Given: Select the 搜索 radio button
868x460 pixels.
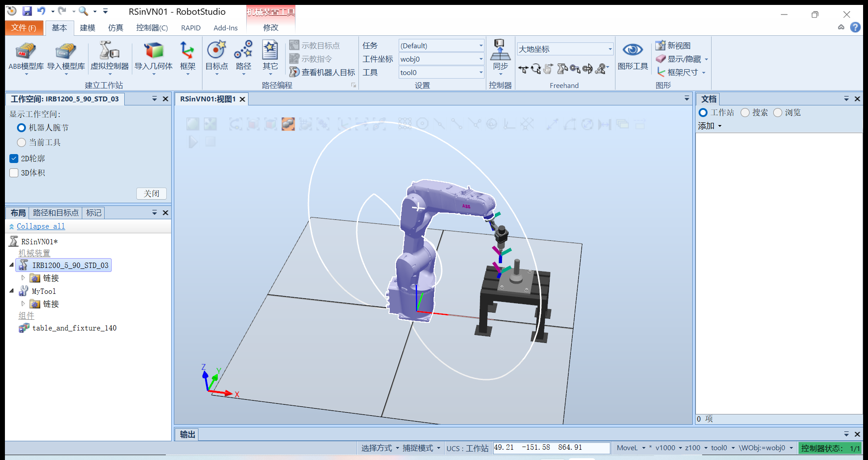Looking at the screenshot, I should (x=745, y=113).
